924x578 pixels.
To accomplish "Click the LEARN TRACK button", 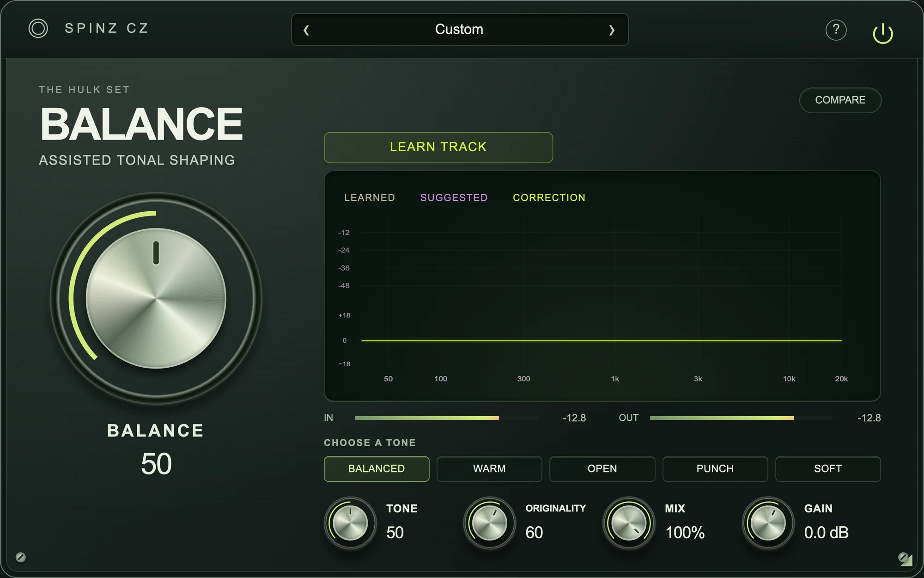I will pyautogui.click(x=438, y=148).
